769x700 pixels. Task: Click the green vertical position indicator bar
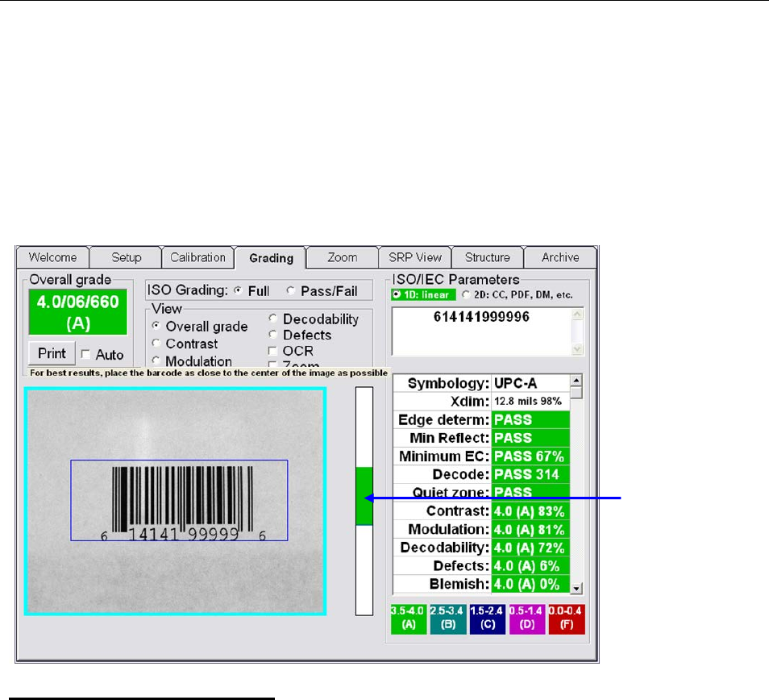pyautogui.click(x=364, y=495)
